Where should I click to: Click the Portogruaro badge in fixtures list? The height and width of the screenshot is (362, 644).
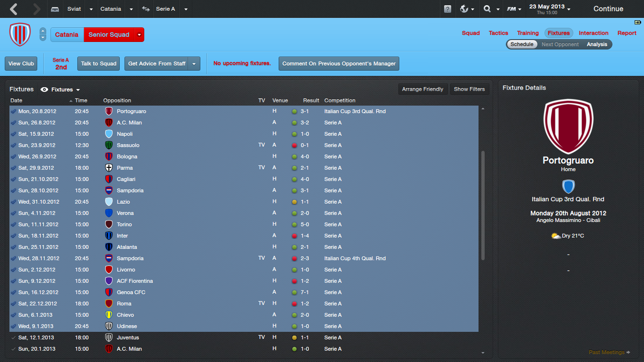[109, 111]
